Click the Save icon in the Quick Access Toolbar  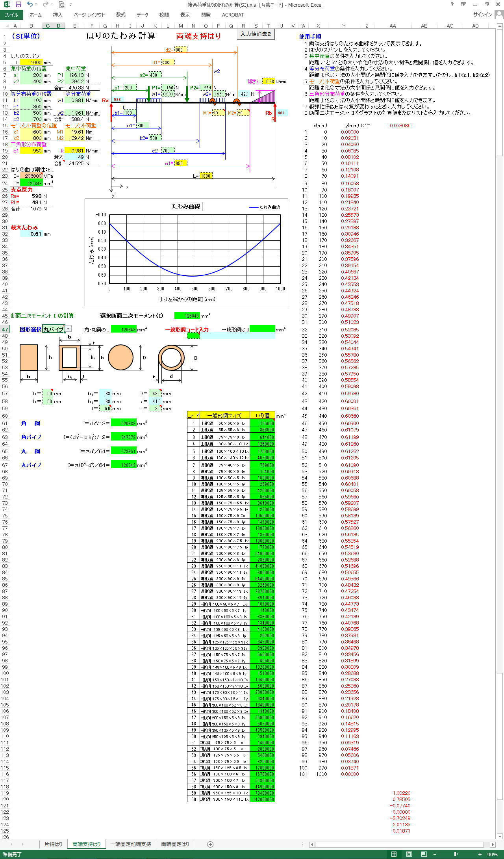click(x=18, y=4)
